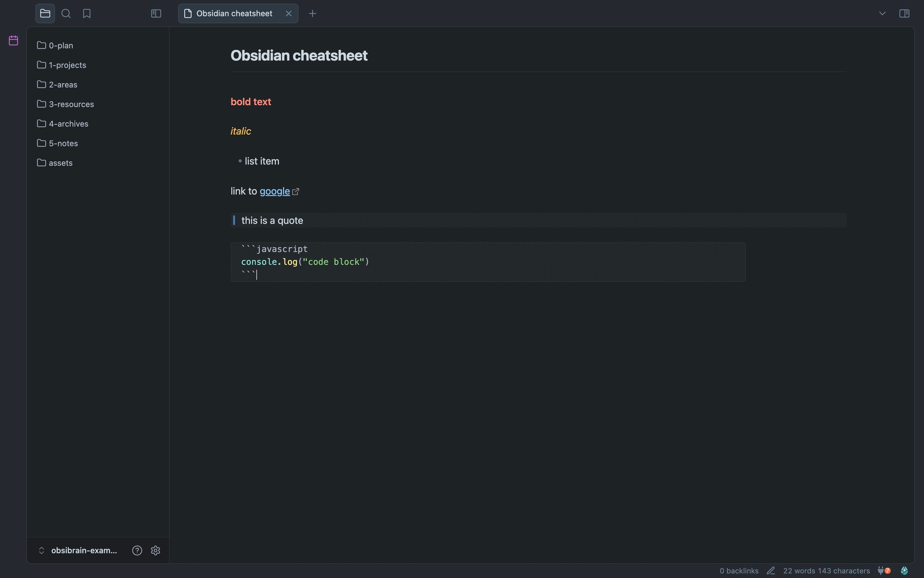Toggle the right sidebar panel
The height and width of the screenshot is (578, 924).
(904, 13)
